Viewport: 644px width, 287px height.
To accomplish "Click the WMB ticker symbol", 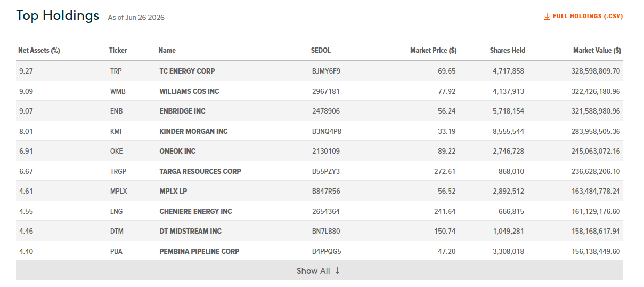I will pyautogui.click(x=118, y=91).
